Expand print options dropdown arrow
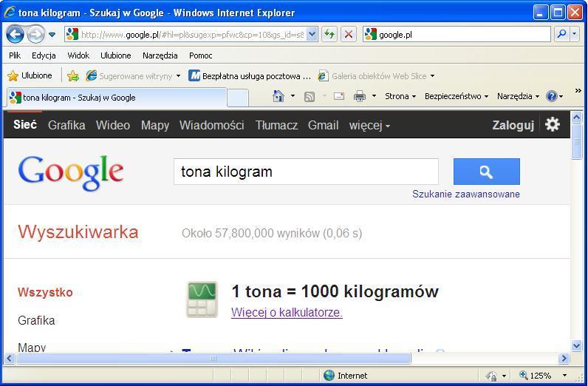Image resolution: width=588 pixels, height=386 pixels. 374,96
